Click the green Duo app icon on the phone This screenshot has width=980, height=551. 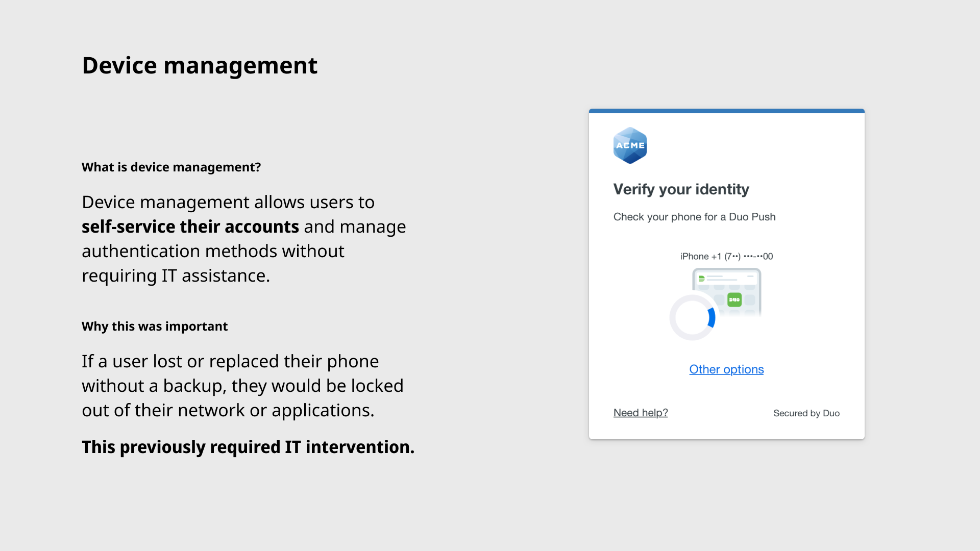[x=734, y=299]
